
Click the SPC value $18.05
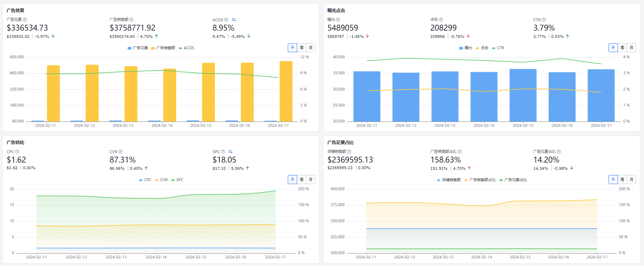(x=224, y=160)
